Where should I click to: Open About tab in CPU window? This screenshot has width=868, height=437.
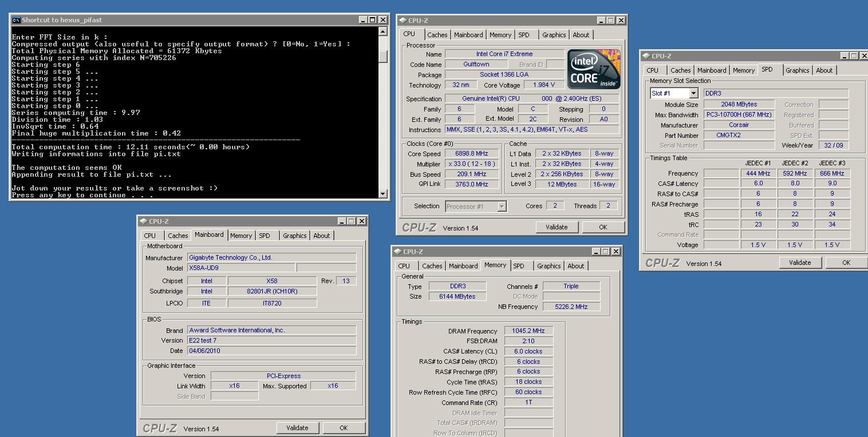pyautogui.click(x=581, y=35)
